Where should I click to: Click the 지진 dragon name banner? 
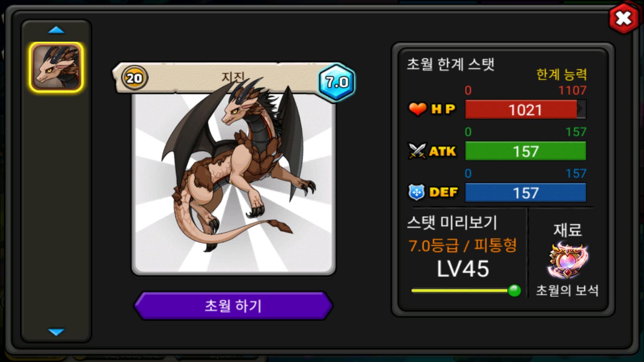tap(233, 76)
